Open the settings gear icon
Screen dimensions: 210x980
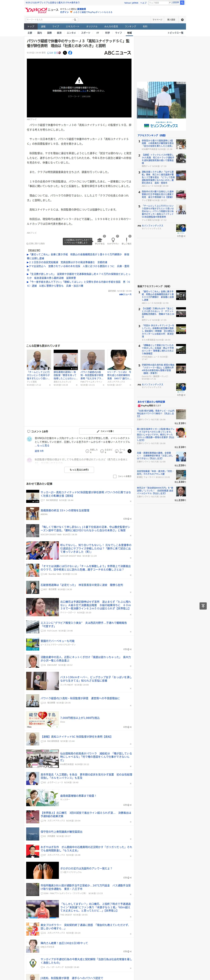click(x=182, y=20)
